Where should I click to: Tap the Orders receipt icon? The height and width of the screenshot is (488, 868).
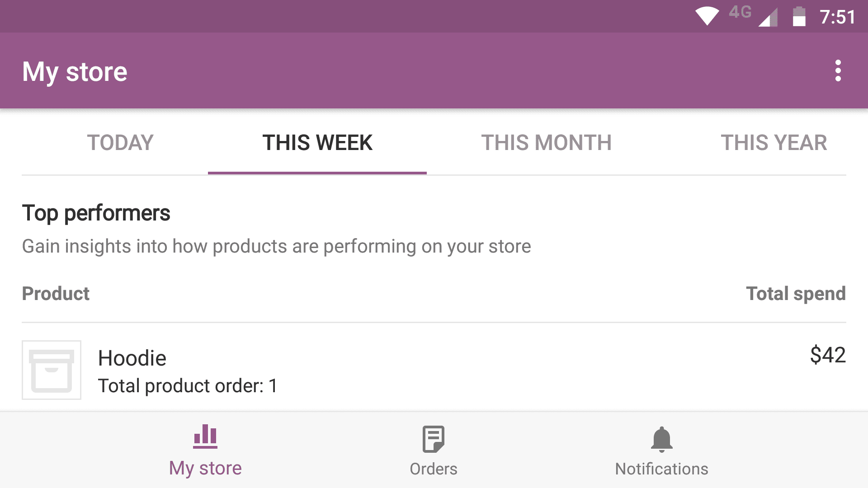pyautogui.click(x=433, y=439)
